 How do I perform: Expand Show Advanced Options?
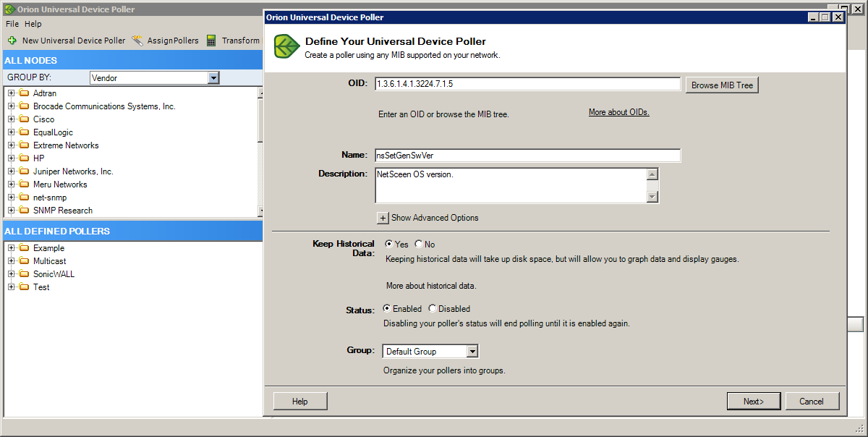pos(383,218)
